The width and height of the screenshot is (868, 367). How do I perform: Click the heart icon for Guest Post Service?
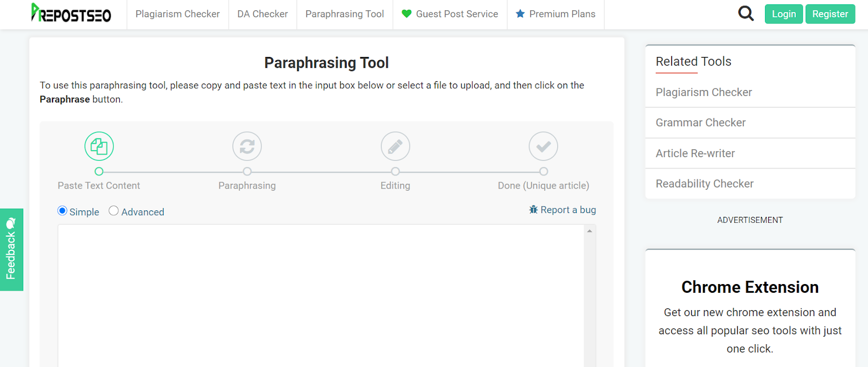(x=406, y=14)
